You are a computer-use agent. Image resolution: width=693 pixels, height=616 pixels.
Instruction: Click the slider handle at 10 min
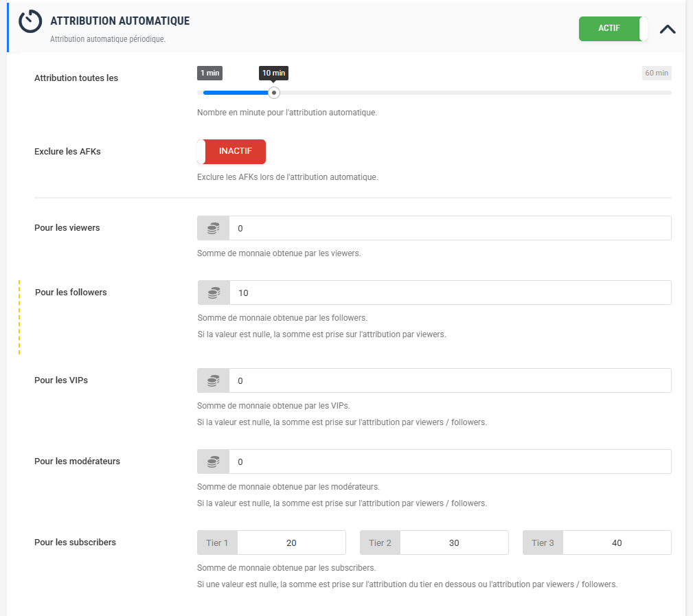click(x=274, y=93)
